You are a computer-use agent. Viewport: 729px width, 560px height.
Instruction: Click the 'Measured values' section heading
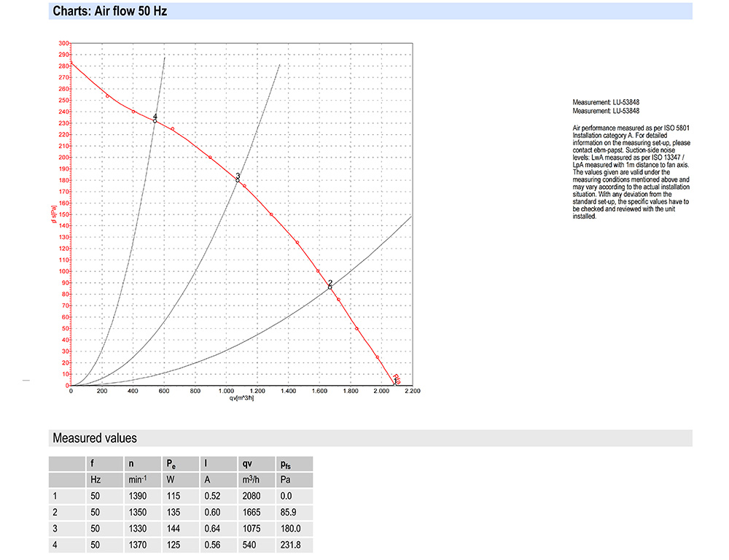(x=94, y=438)
